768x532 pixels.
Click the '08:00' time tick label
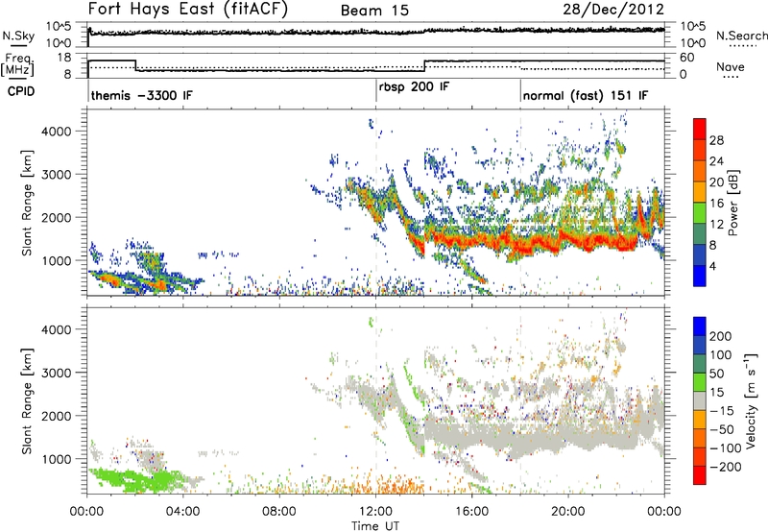279,512
